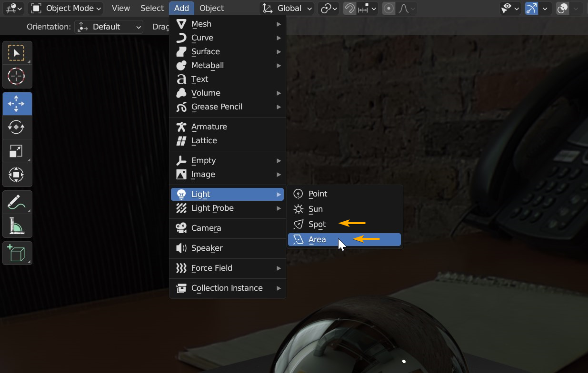Click the highlighted Light menu entry
Image resolution: width=588 pixels, height=373 pixels.
pos(228,194)
